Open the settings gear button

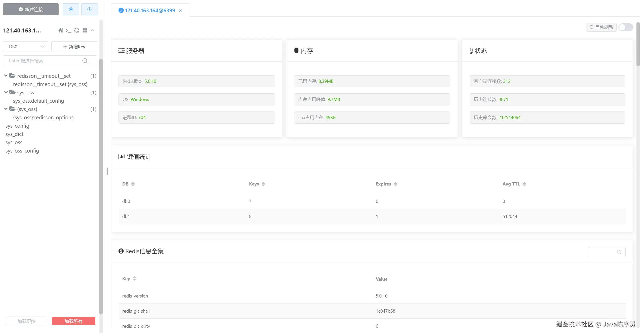(x=71, y=10)
